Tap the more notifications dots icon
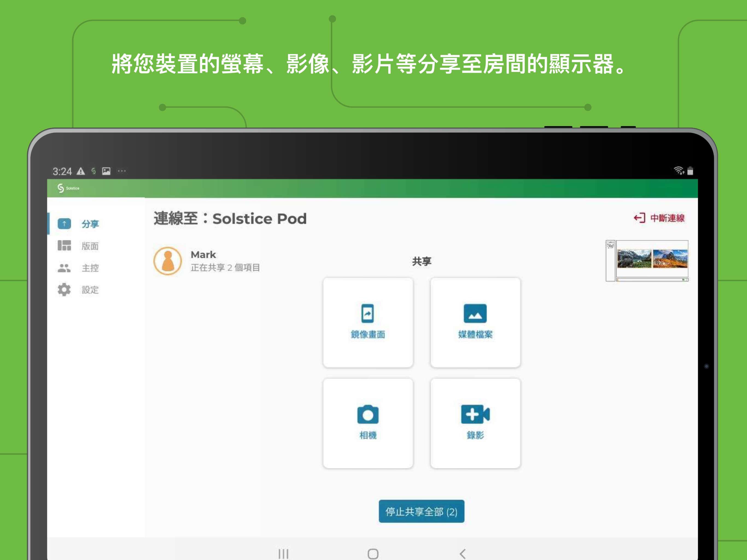747x560 pixels. [x=122, y=171]
